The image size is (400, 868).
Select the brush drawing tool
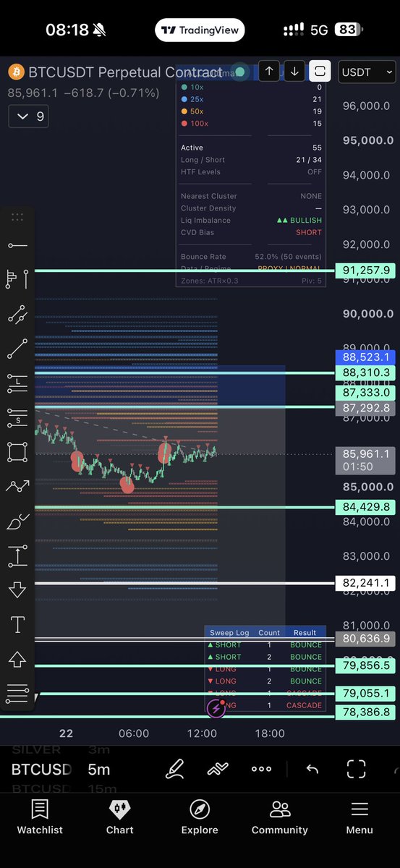point(17,521)
